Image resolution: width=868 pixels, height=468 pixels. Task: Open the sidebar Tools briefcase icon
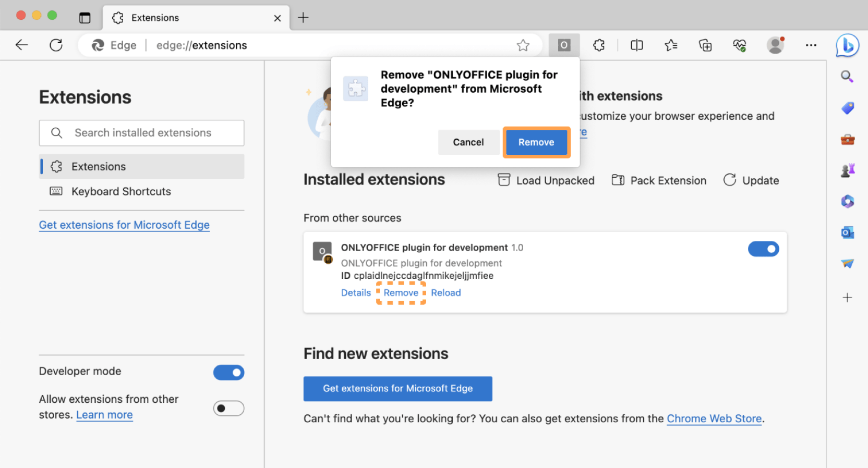point(847,139)
